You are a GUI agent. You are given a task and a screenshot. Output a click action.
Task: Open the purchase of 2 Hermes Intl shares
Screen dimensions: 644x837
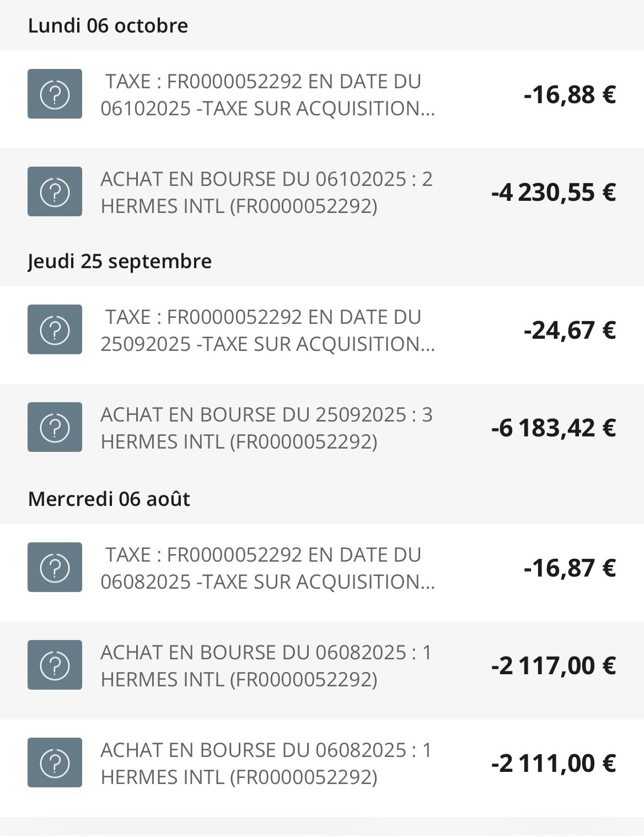(x=267, y=193)
